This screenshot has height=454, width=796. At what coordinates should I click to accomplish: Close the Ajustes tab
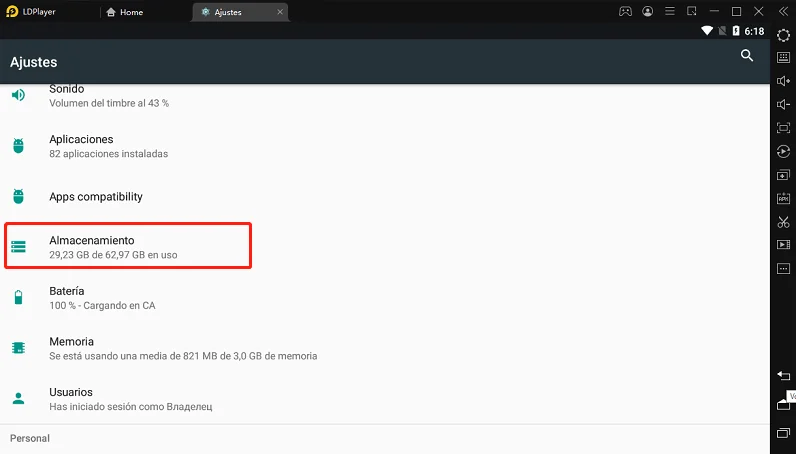point(280,12)
